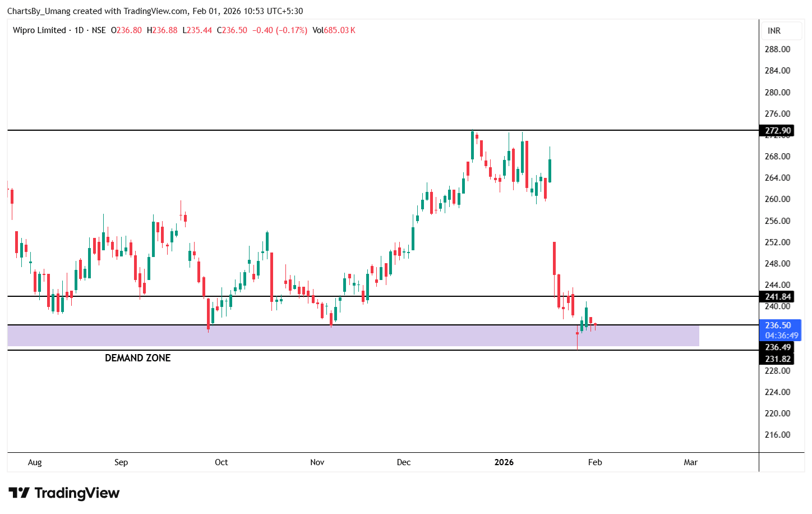Viewport: 812px width, 514px height.
Task: Click the 252.00 price axis label
Action: coord(778,242)
